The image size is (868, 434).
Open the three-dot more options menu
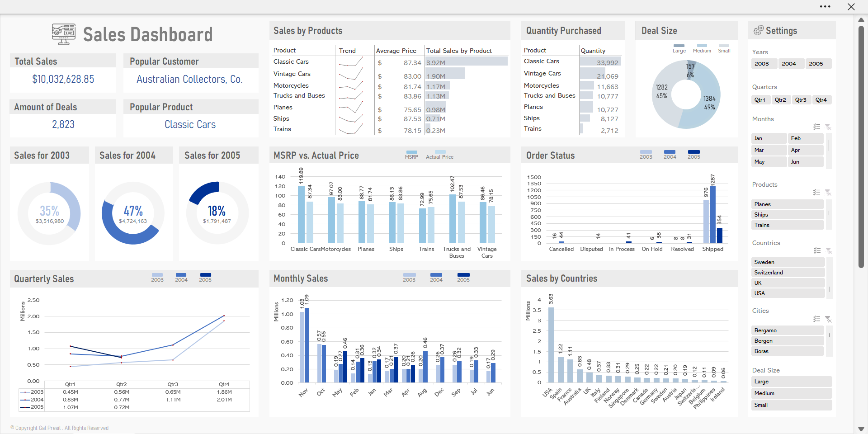coord(825,7)
